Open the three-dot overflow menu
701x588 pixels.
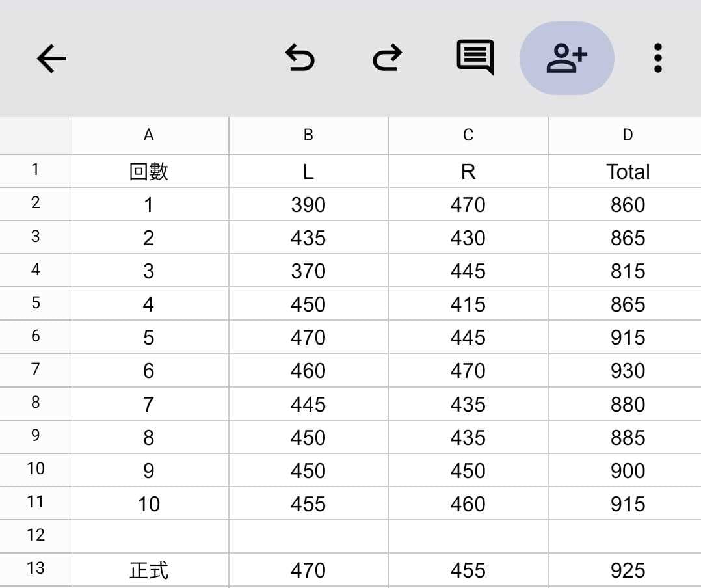(657, 58)
